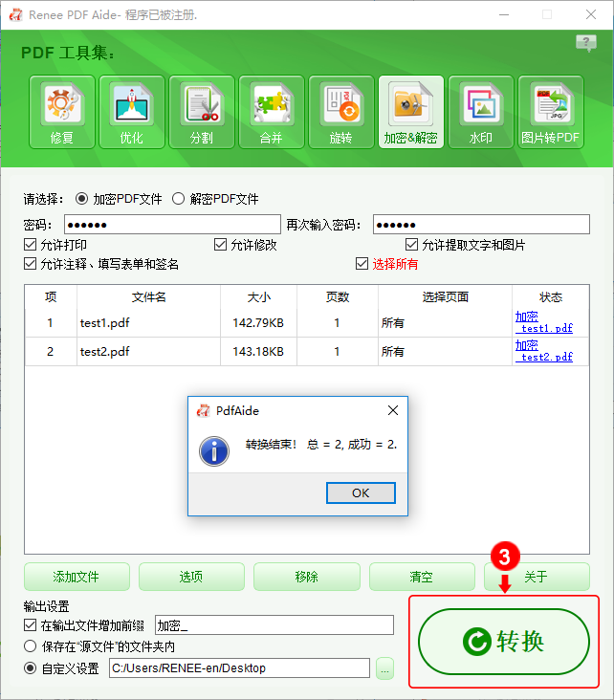
Task: Click the 密码 password field
Action: (x=172, y=224)
